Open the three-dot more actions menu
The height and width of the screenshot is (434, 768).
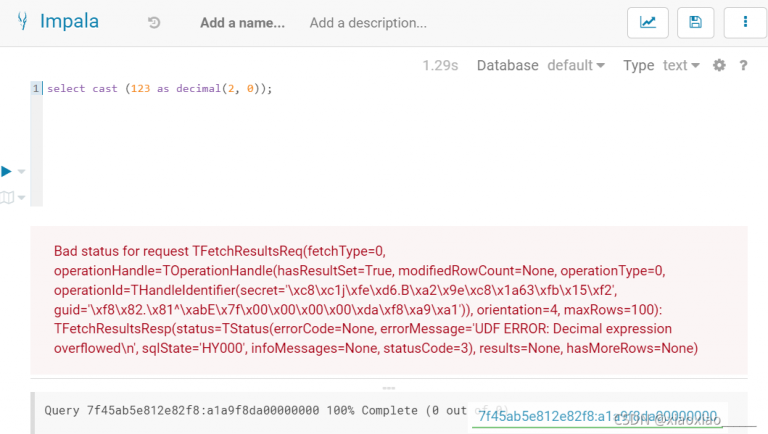click(745, 23)
